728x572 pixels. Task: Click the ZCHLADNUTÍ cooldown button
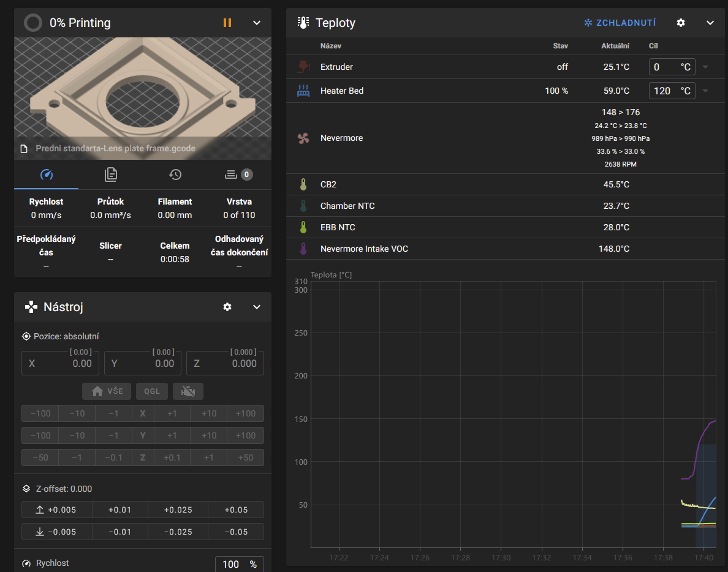pyautogui.click(x=620, y=23)
